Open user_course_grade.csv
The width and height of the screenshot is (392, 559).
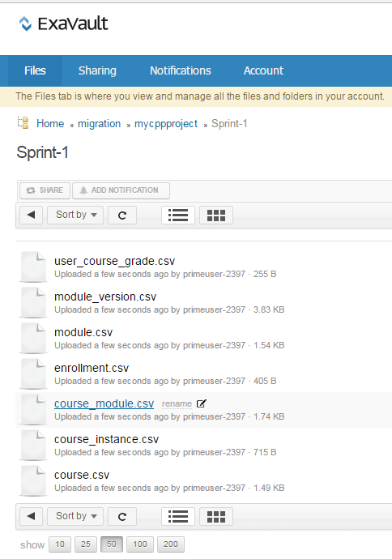[114, 262]
